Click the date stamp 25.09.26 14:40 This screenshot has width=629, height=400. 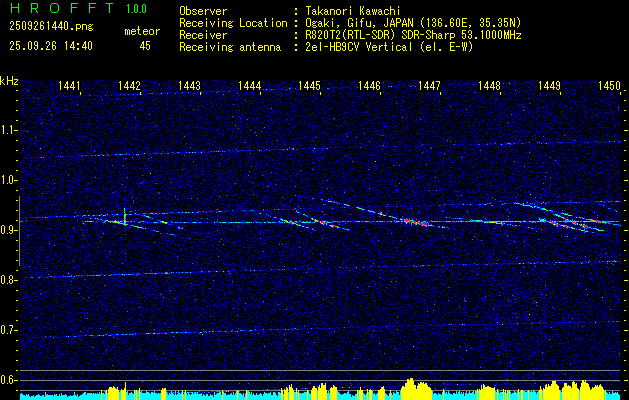[x=51, y=46]
